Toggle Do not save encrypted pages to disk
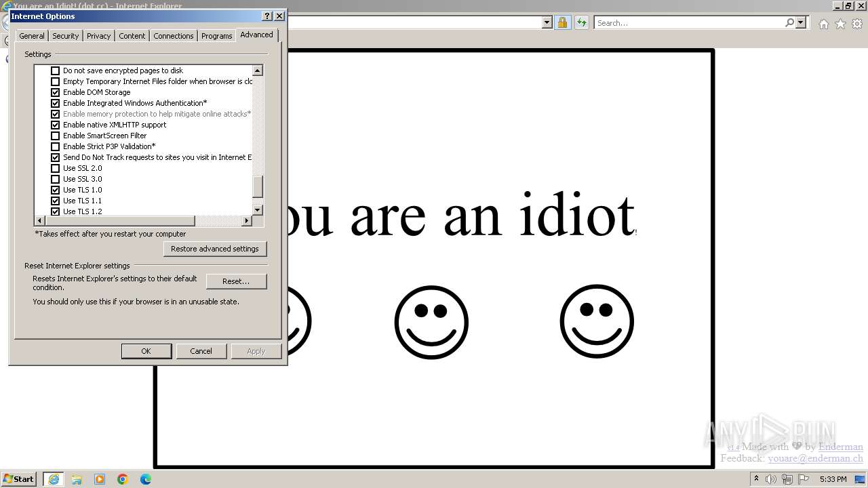 click(56, 70)
